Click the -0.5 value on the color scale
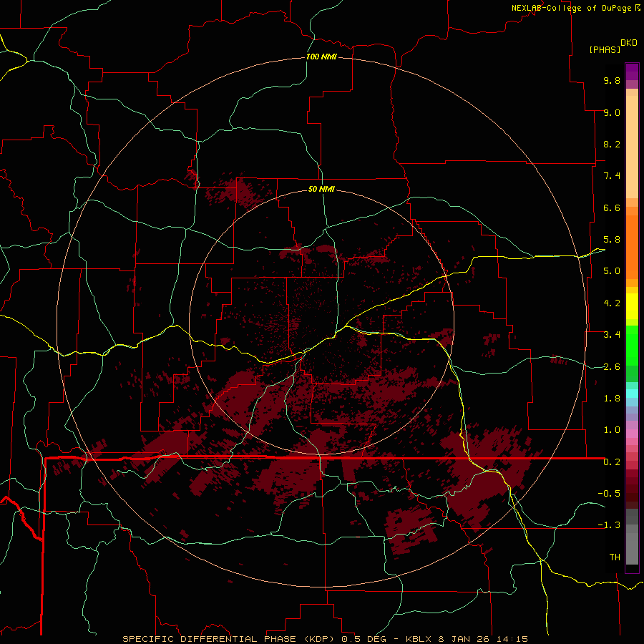Viewport: 644px width, 644px height. click(x=609, y=494)
